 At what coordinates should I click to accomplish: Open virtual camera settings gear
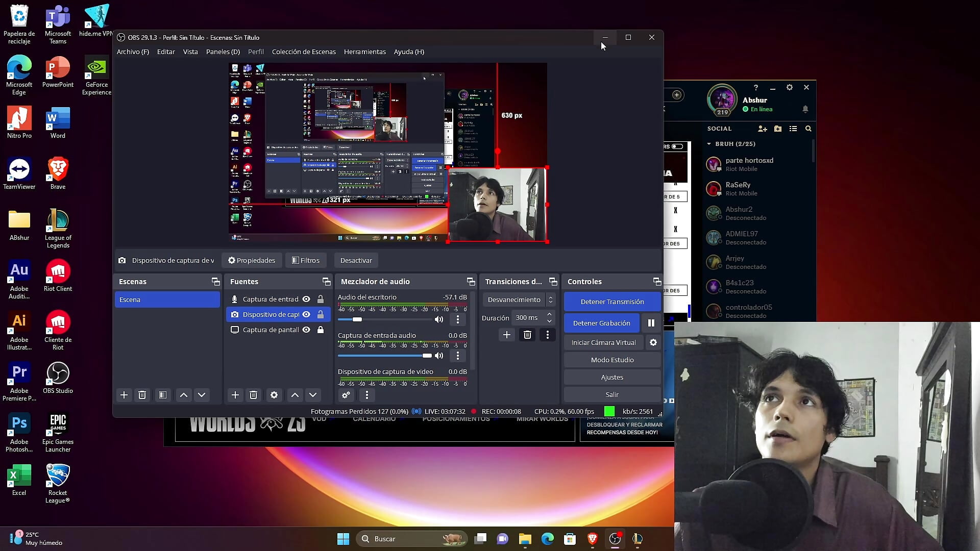click(x=653, y=342)
